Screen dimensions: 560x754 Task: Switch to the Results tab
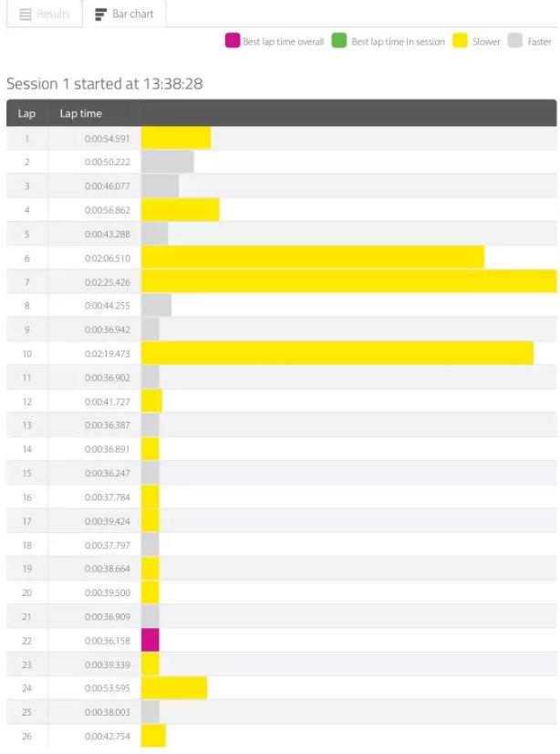click(x=44, y=14)
